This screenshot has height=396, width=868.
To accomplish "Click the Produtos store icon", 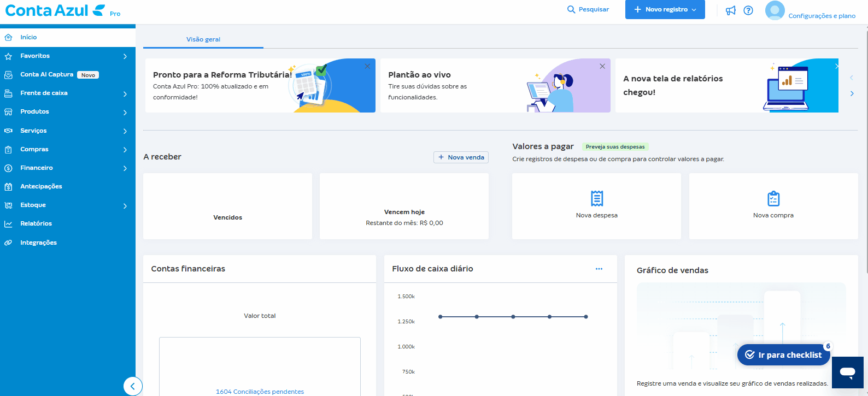I will 8,112.
